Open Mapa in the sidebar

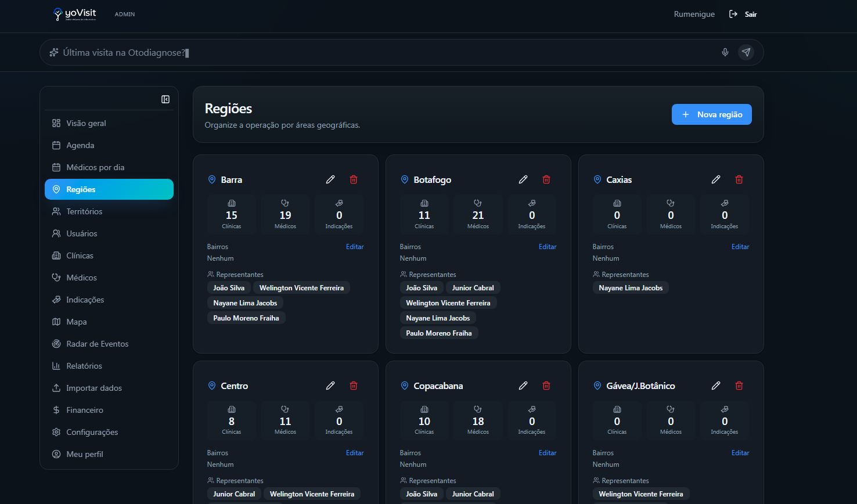109,322
